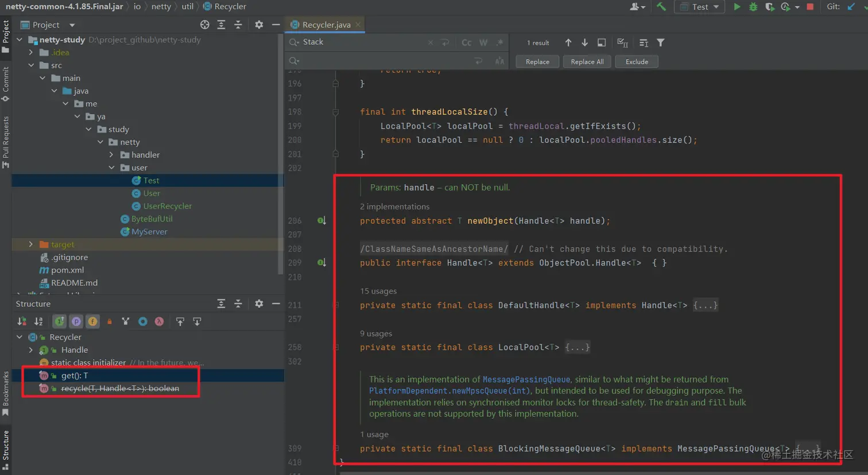Toggle preserve case in replace field
Screen dimensions: 868x475
tap(499, 61)
